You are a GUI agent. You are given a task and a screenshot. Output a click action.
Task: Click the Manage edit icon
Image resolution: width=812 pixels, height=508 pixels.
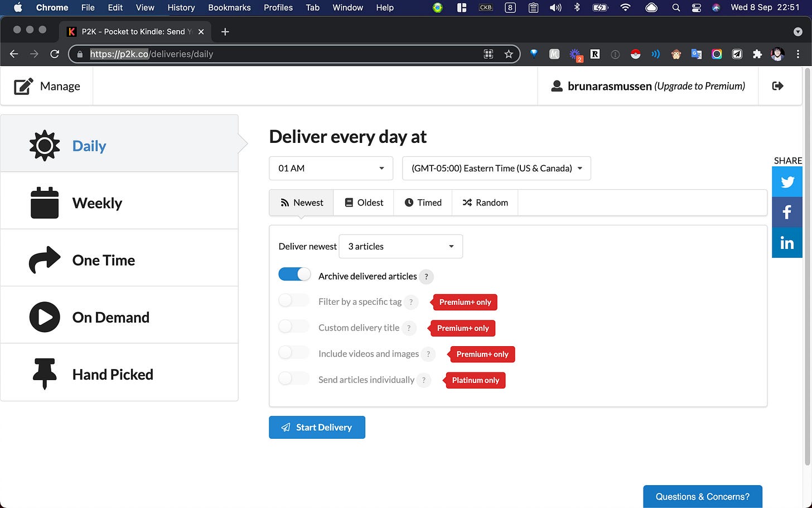tap(23, 86)
